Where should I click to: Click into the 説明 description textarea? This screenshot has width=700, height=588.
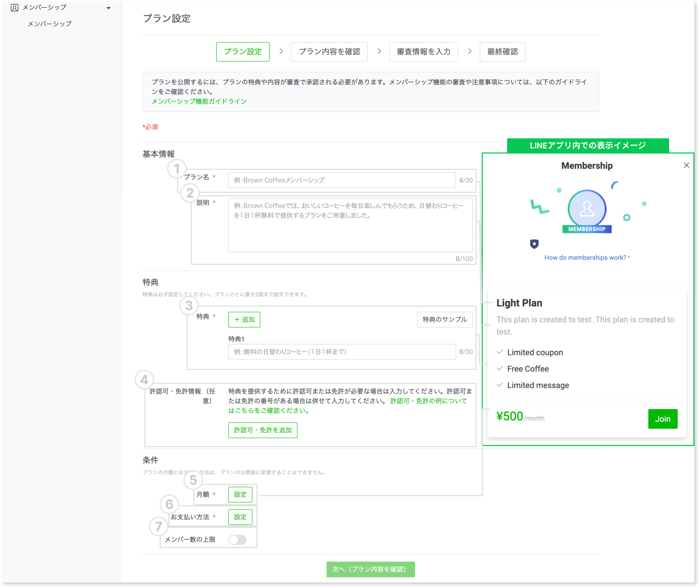(350, 225)
